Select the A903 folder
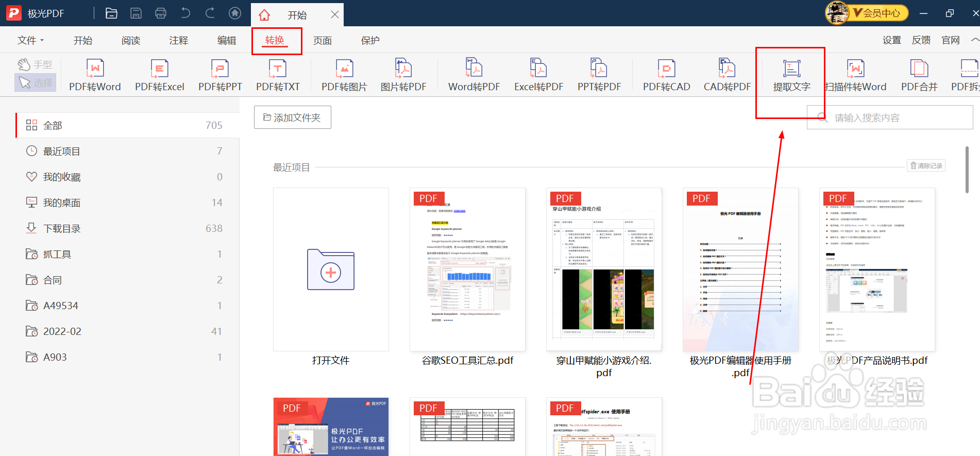 pos(127,357)
